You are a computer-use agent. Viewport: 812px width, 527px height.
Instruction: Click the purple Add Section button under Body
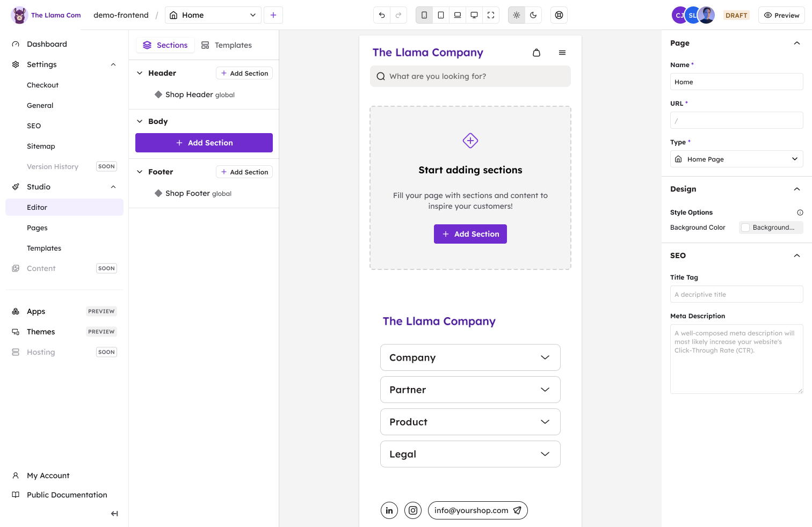tap(204, 143)
